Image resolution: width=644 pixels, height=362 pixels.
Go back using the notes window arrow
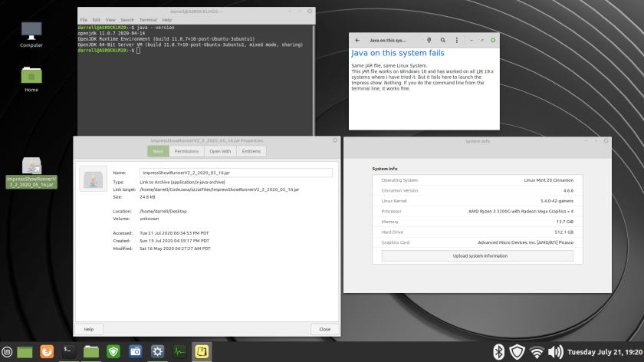coord(357,40)
